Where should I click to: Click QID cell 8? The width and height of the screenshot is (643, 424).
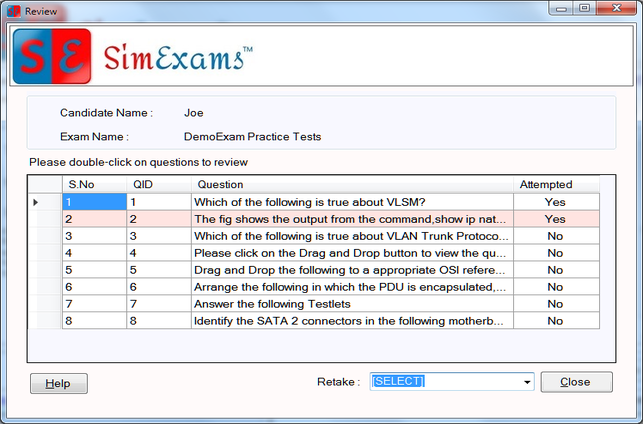pos(159,321)
